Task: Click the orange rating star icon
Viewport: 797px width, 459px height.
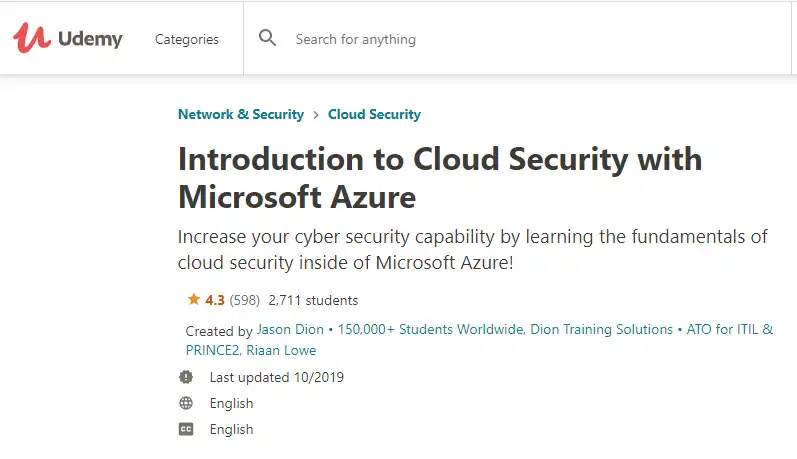Action: tap(194, 299)
